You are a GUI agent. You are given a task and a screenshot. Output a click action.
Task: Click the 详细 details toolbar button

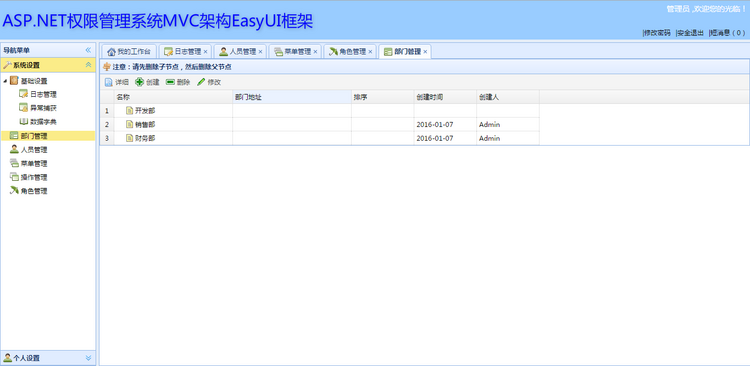coord(117,82)
